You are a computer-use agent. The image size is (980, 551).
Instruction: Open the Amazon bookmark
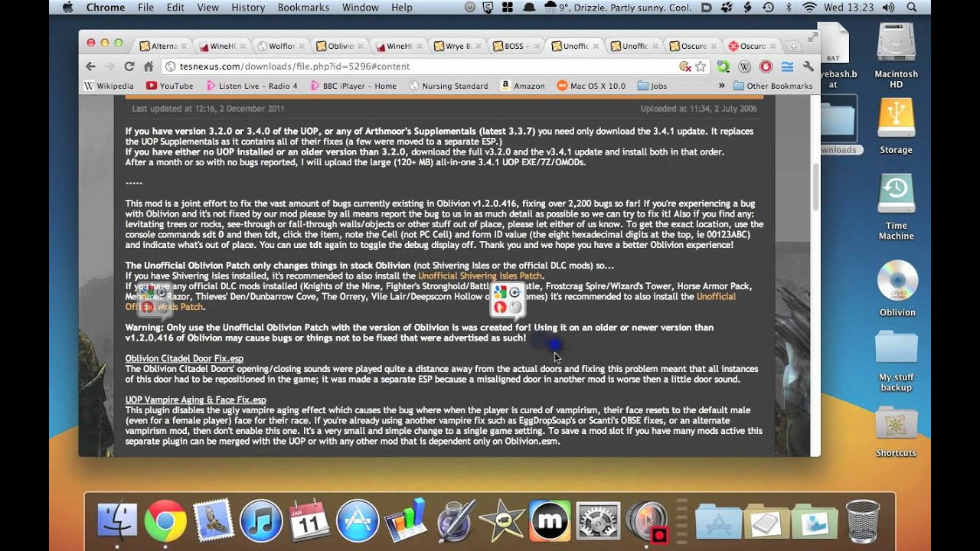[x=522, y=86]
